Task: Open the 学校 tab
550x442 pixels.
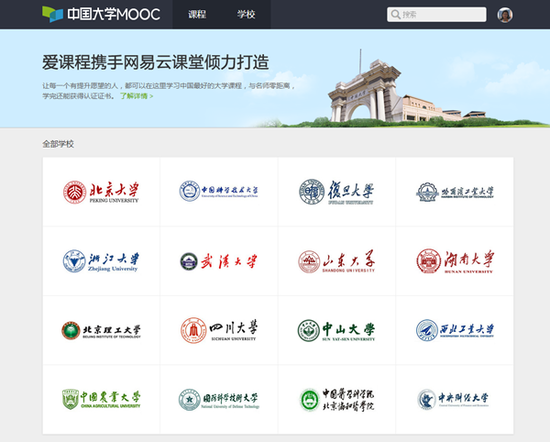Action: point(246,14)
